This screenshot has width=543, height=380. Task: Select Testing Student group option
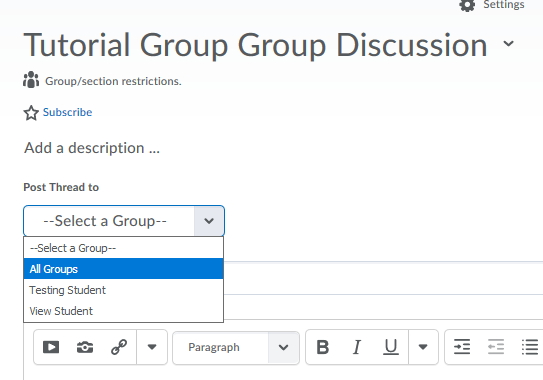pyautogui.click(x=123, y=290)
